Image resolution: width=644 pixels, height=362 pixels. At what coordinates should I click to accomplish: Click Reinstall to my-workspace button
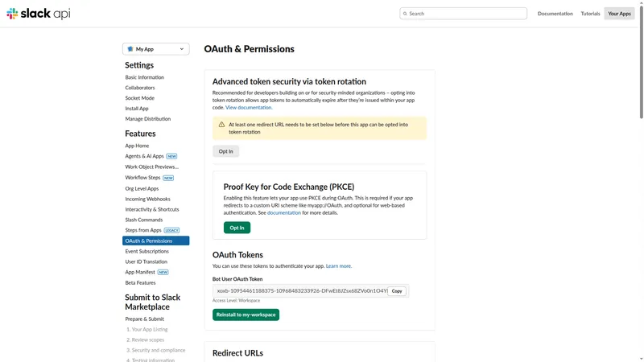pos(246,315)
